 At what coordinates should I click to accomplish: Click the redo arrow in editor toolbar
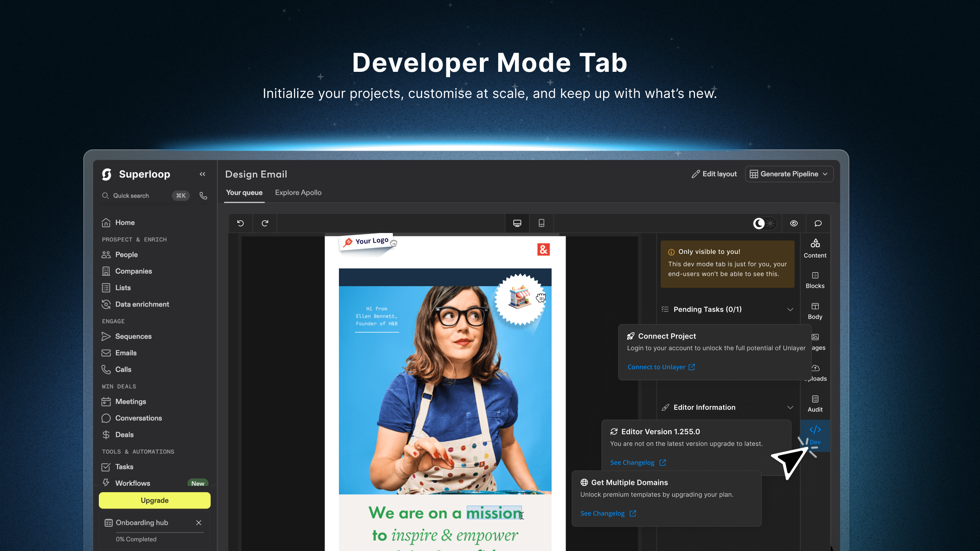coord(265,223)
